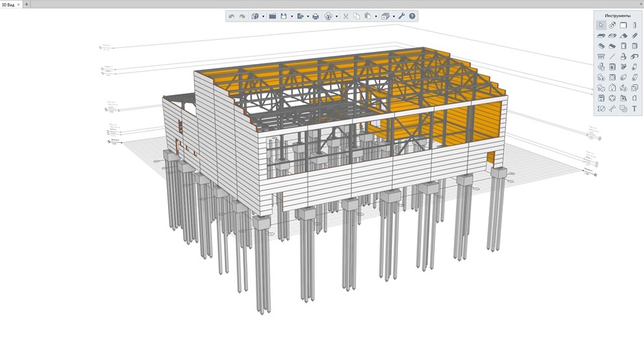Select the Opening tool in Инструменты
The image size is (644, 341).
[x=612, y=36]
